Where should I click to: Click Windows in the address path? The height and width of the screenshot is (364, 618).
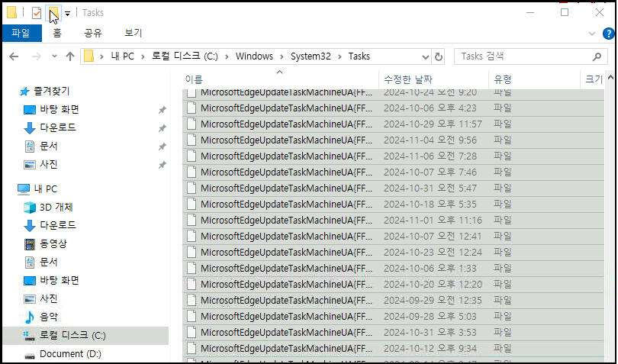(x=254, y=56)
